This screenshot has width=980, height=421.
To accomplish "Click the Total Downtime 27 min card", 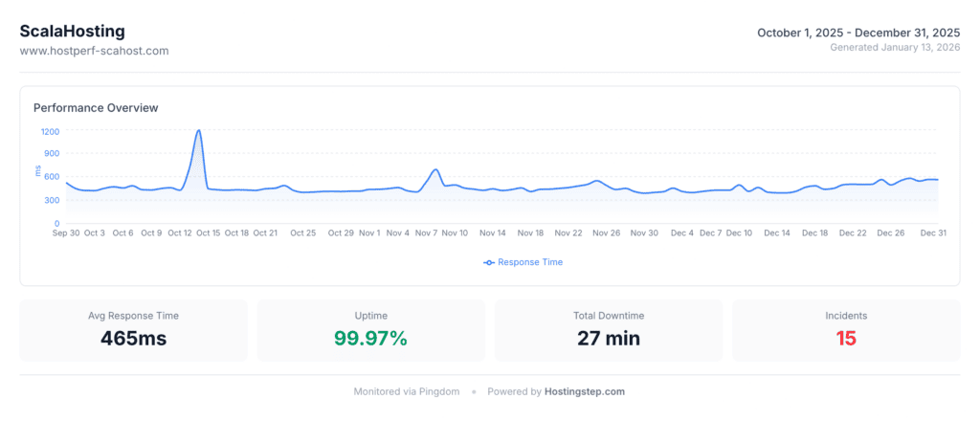I will 608,330.
